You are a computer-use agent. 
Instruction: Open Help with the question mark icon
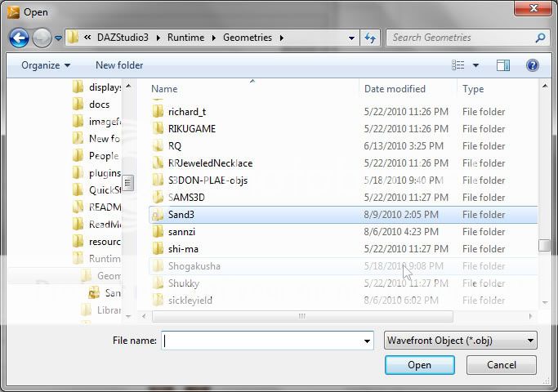click(x=532, y=65)
